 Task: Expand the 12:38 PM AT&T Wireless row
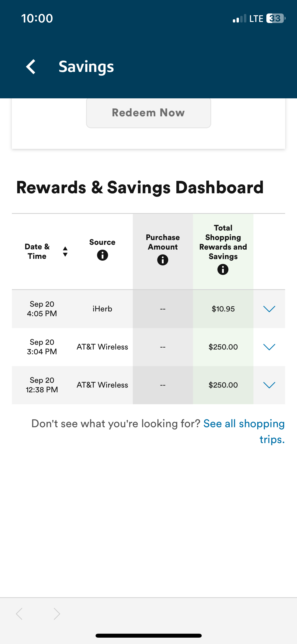click(x=269, y=385)
